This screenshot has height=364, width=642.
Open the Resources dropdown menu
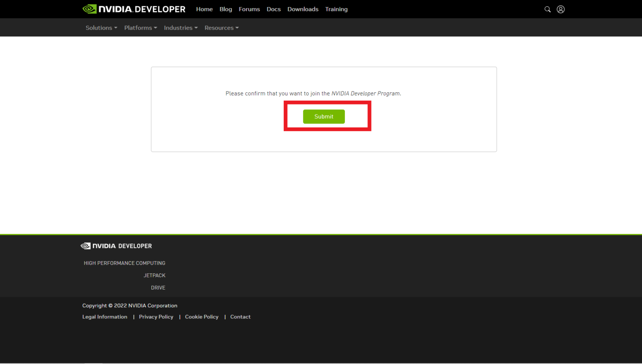[x=222, y=28]
